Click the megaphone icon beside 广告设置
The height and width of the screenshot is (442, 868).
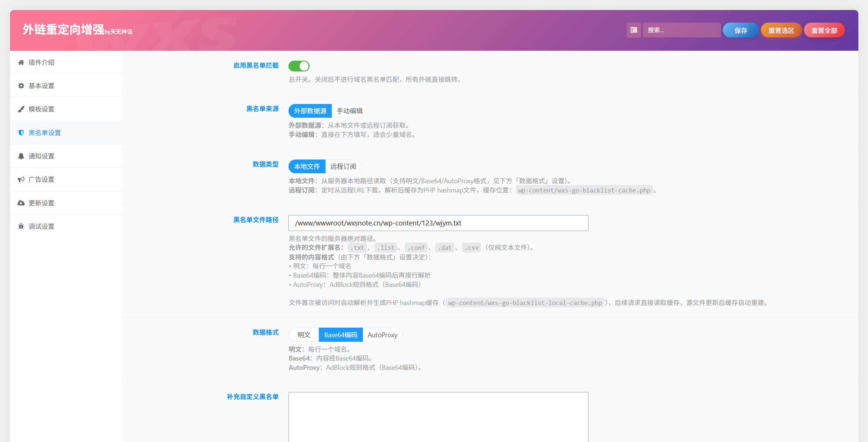click(x=21, y=179)
